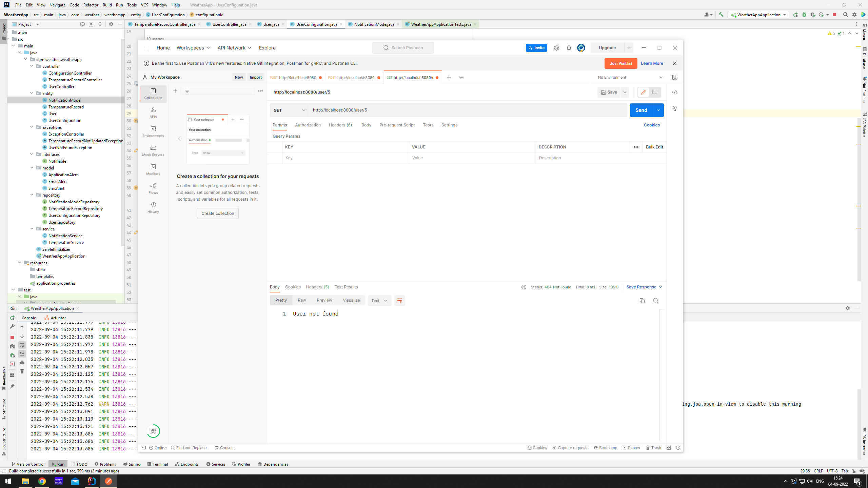
Task: Open Postman settings gear icon
Action: pyautogui.click(x=557, y=48)
